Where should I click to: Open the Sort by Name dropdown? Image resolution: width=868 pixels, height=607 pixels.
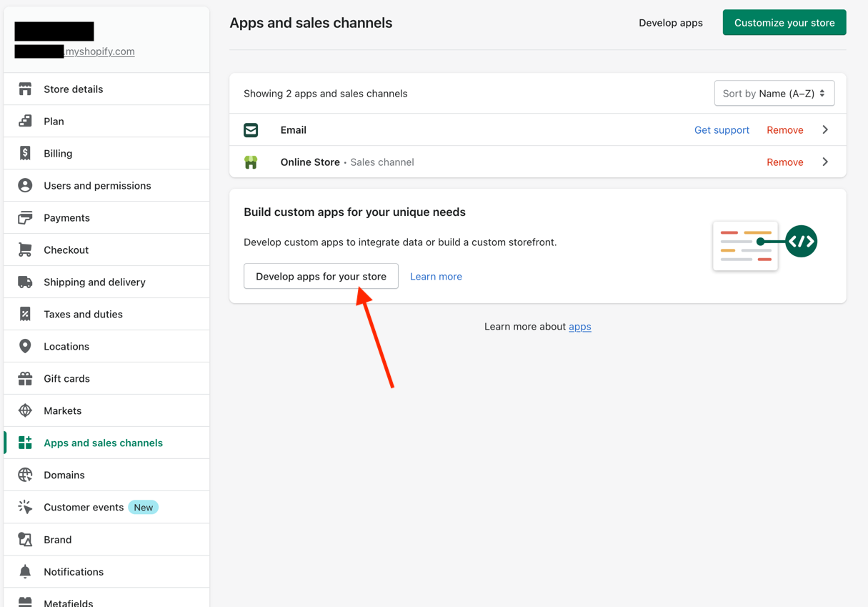pos(774,94)
